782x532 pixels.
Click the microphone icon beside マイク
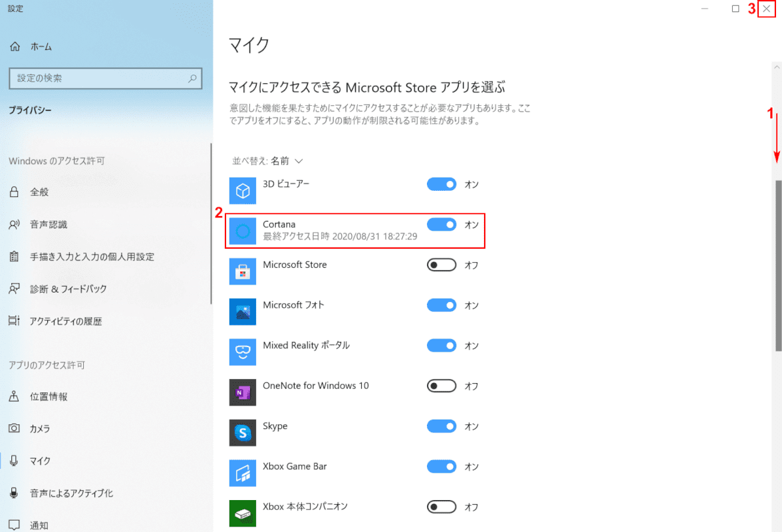(x=14, y=461)
